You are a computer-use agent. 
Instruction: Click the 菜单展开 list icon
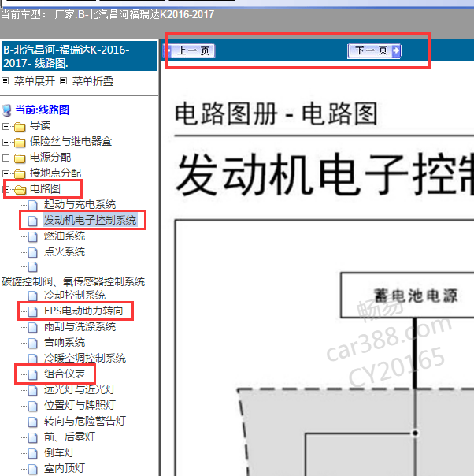[x=6, y=81]
